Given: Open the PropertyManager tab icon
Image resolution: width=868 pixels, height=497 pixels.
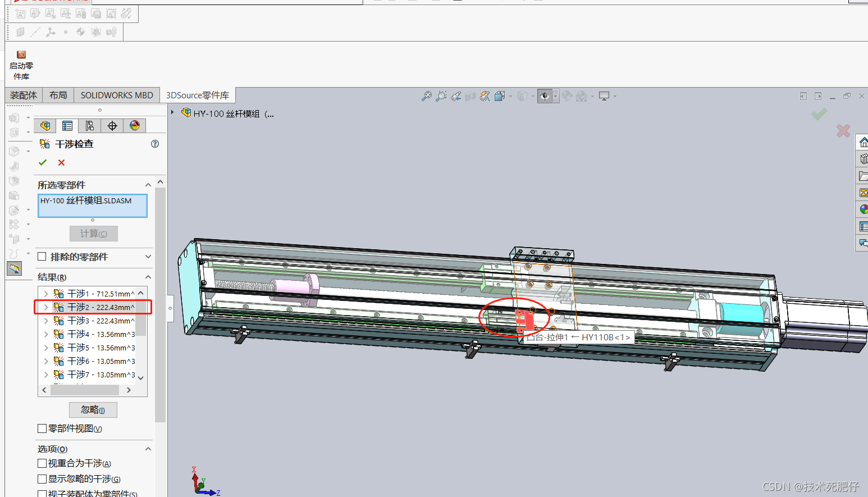Looking at the screenshot, I should tap(67, 126).
